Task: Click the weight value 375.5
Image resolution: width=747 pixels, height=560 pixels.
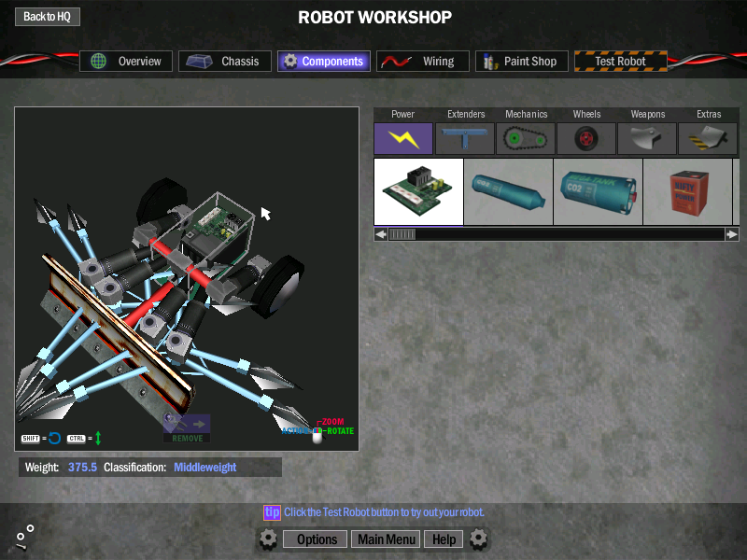Action: click(x=82, y=468)
